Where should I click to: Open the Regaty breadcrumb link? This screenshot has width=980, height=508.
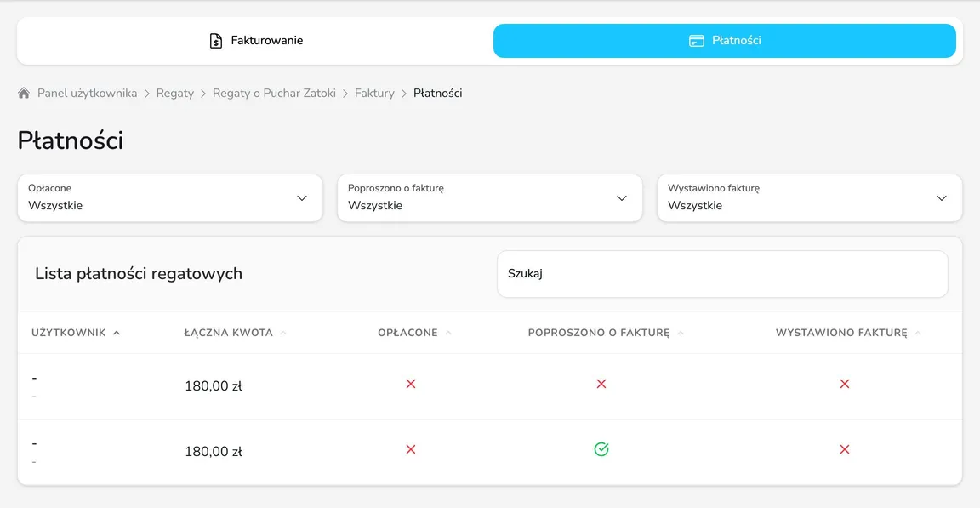coord(175,93)
